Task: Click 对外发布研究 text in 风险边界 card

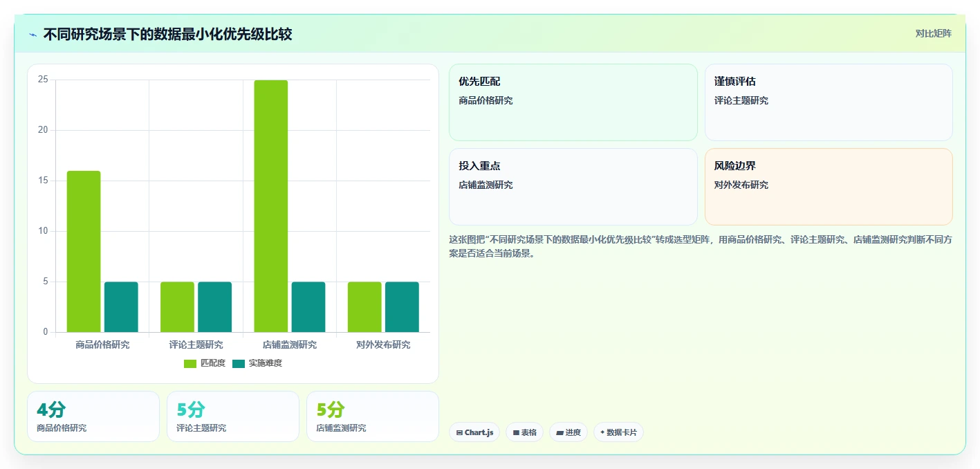Action: tap(741, 185)
